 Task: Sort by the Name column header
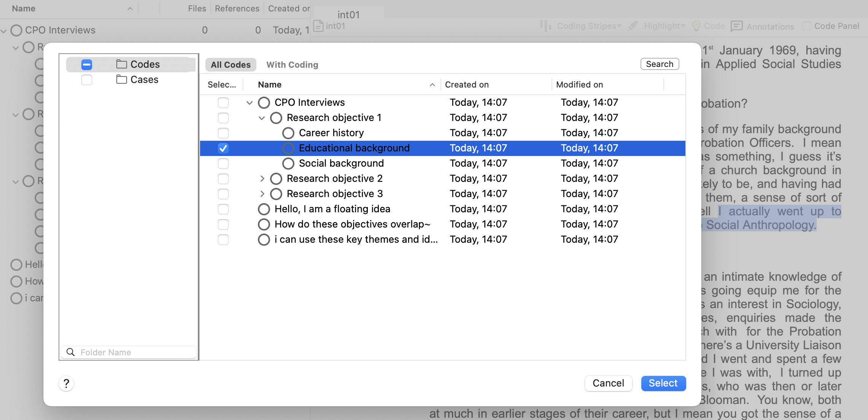pyautogui.click(x=270, y=84)
